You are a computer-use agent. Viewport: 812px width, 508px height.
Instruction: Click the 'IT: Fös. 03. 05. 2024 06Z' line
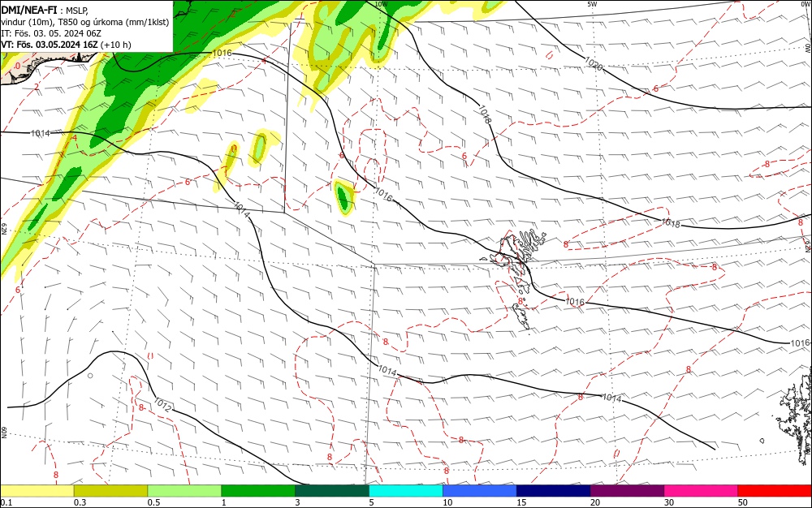tap(51, 33)
